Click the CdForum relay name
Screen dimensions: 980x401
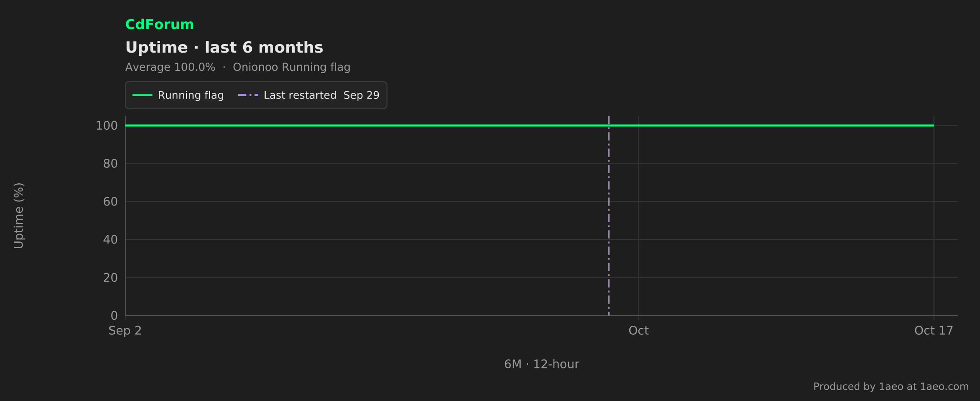pyautogui.click(x=159, y=24)
